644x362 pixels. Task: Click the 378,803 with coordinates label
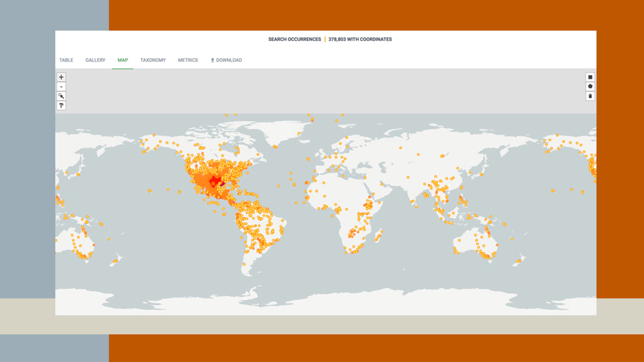coord(360,39)
